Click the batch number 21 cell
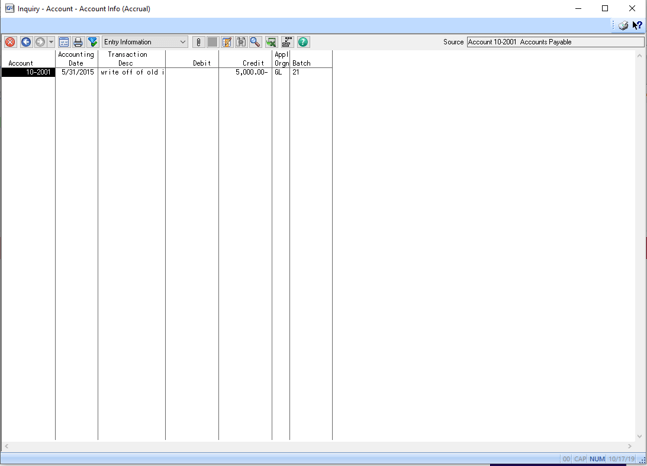The image size is (647, 466). tap(296, 72)
